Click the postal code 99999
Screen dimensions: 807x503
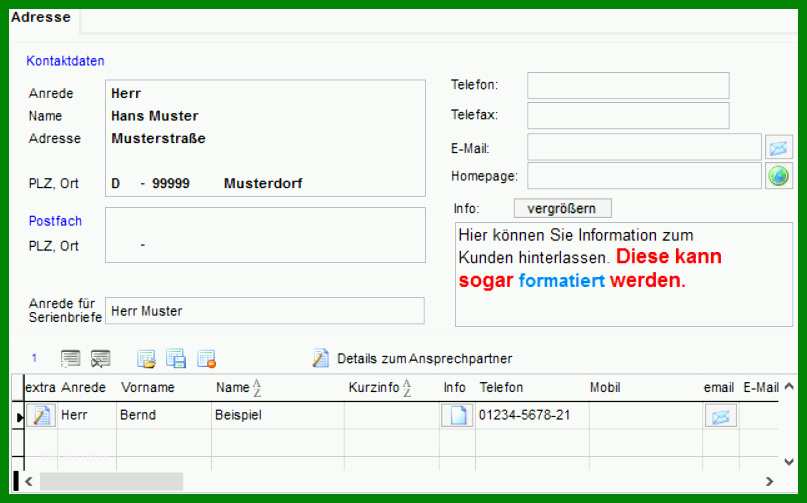[x=171, y=183]
